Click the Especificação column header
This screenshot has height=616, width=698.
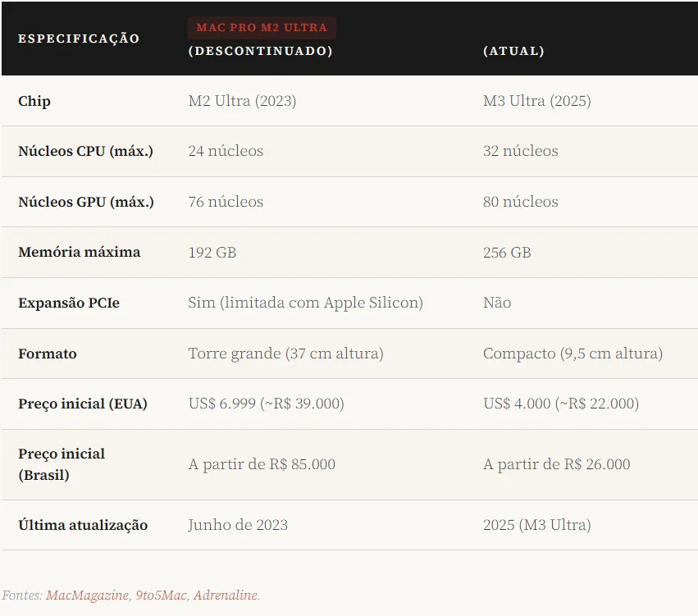(x=79, y=39)
